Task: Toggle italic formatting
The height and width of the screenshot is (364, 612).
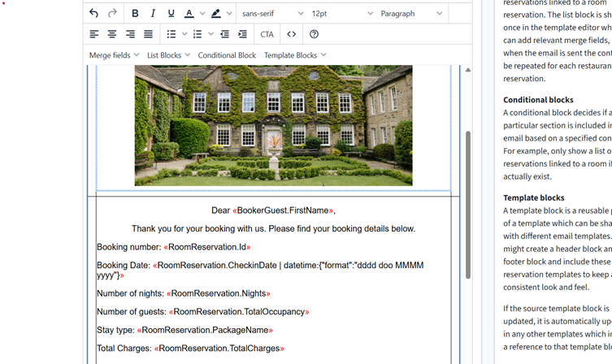Action: coord(153,13)
